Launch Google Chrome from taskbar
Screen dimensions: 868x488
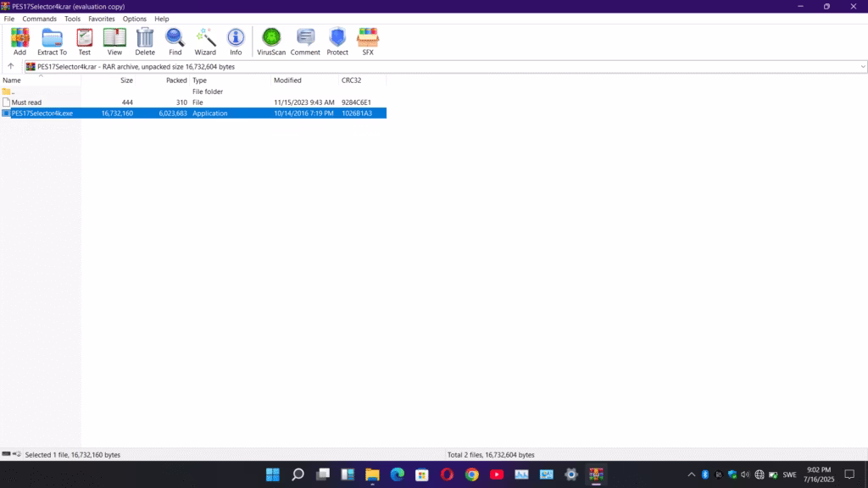click(x=471, y=474)
